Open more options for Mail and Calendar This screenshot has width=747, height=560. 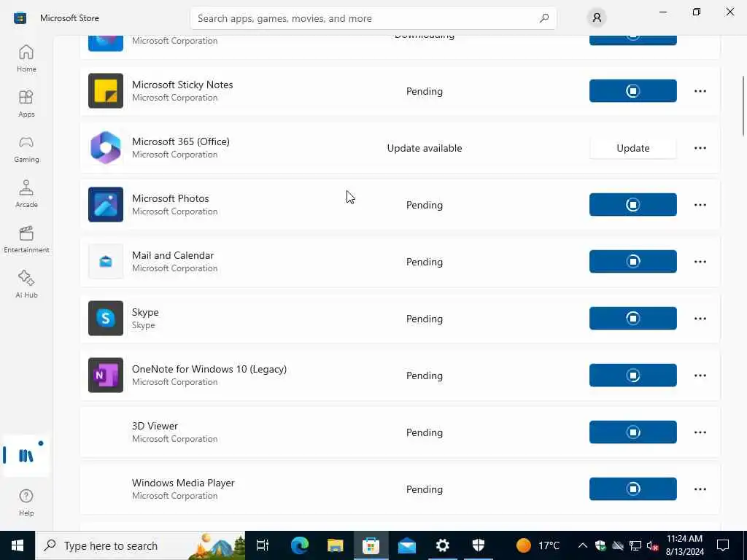coord(700,262)
